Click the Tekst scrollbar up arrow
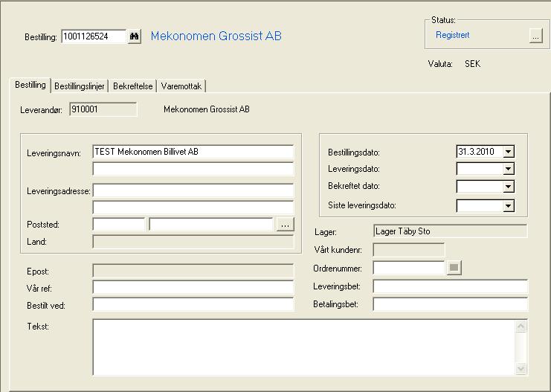This screenshot has width=551, height=392. tap(521, 327)
